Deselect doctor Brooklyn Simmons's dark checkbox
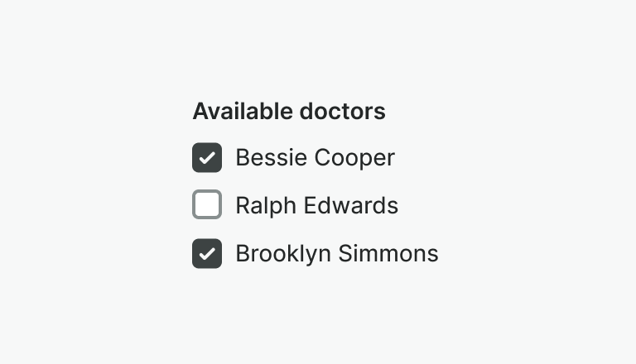This screenshot has width=636, height=364. point(207,253)
